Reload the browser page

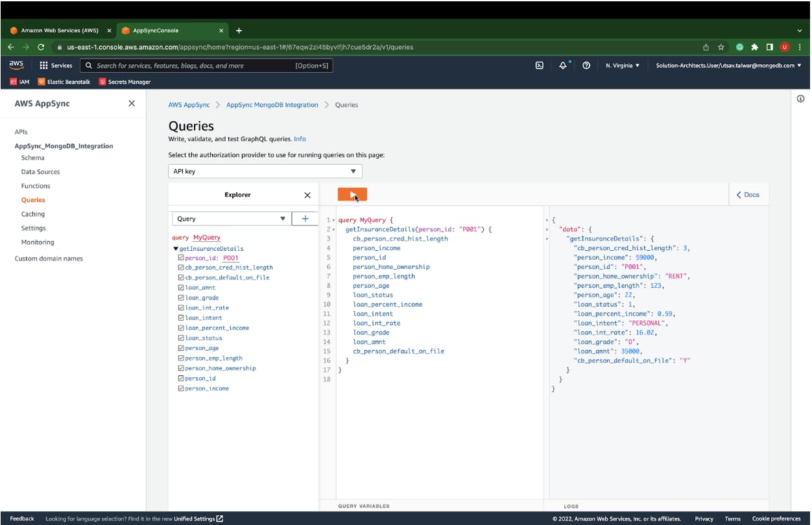click(x=41, y=47)
